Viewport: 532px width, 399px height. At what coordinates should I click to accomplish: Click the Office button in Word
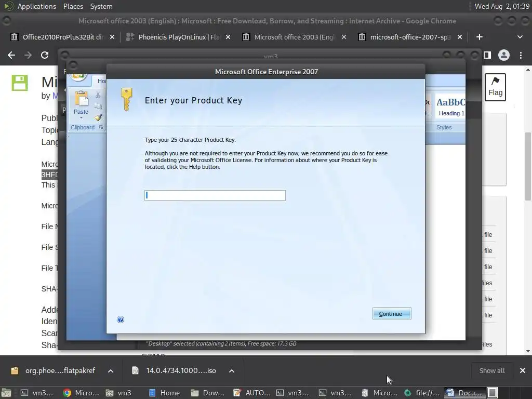[x=78, y=77]
